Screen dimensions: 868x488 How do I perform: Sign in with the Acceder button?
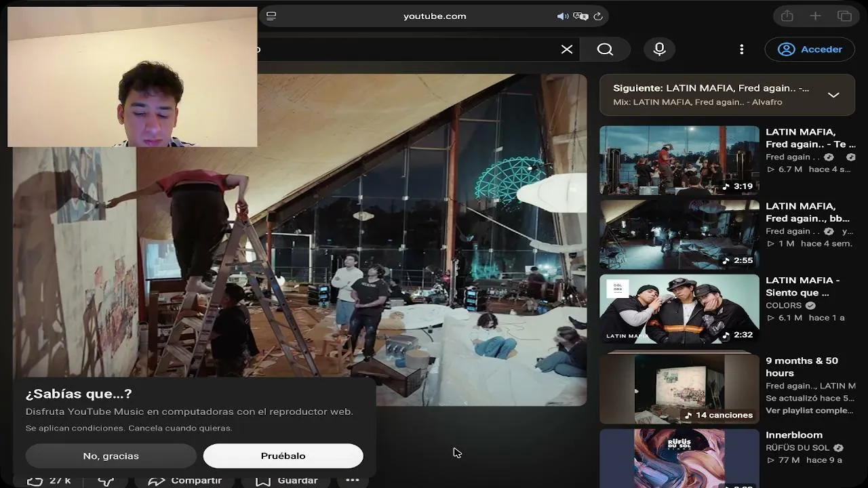click(x=810, y=49)
